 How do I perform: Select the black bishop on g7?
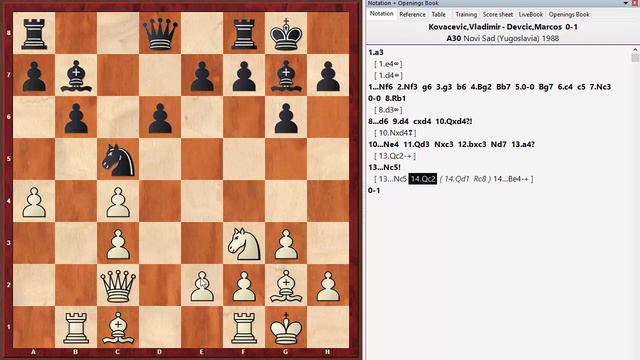[x=286, y=76]
